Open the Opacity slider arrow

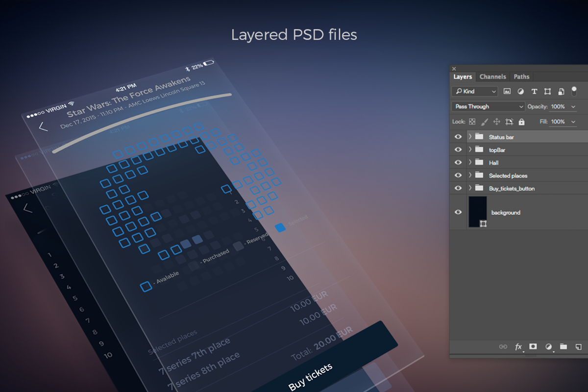[573, 106]
